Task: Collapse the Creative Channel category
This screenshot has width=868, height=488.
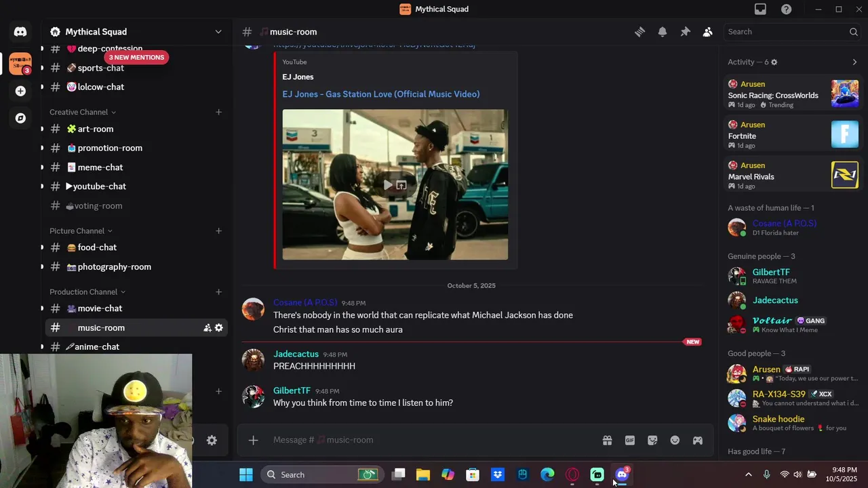Action: [x=83, y=112]
